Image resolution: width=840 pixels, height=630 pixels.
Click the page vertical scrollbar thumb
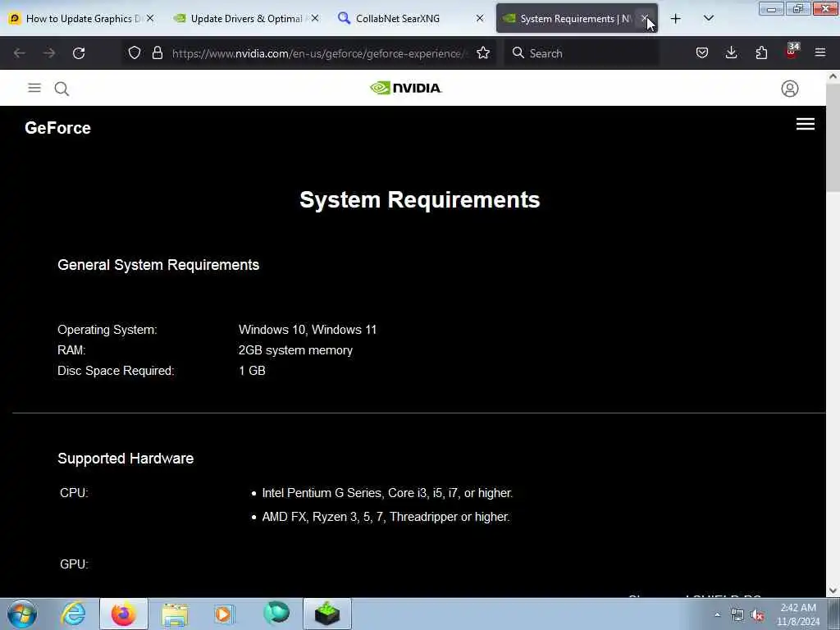(x=833, y=137)
